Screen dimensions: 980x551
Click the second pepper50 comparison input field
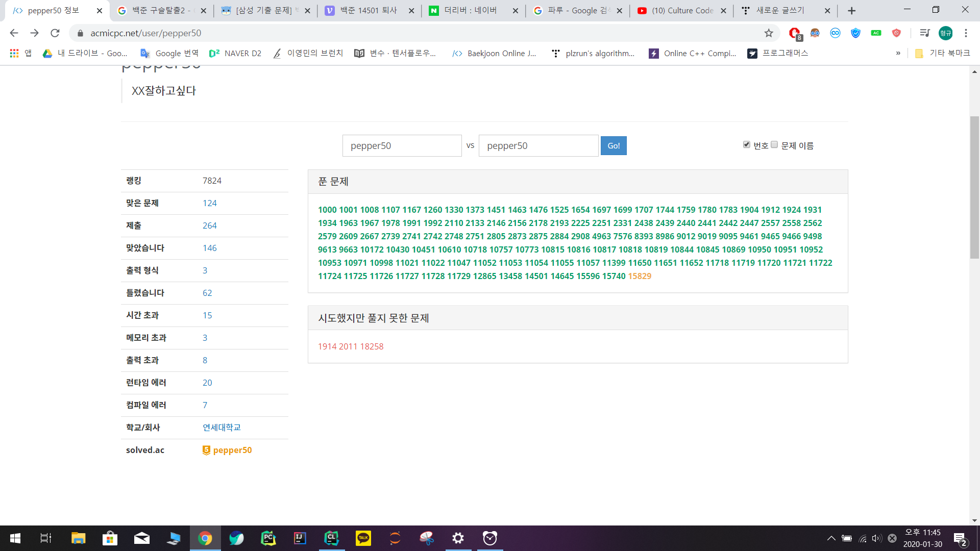pyautogui.click(x=538, y=146)
